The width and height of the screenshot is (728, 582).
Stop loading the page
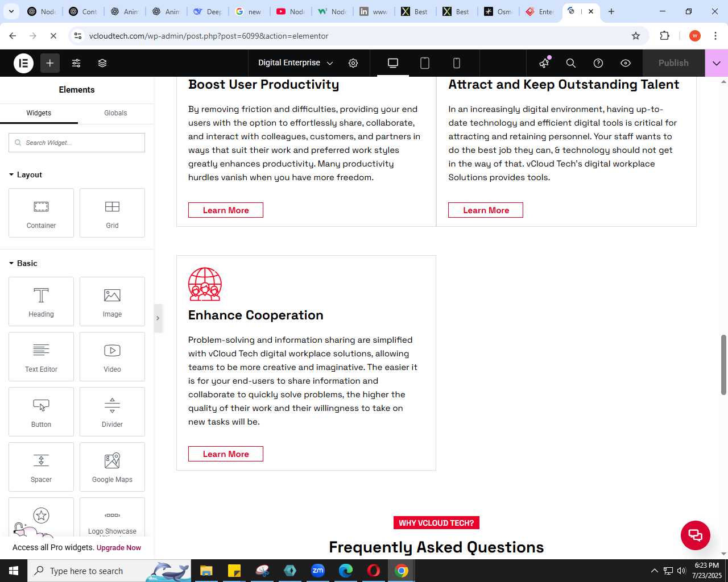tap(53, 36)
